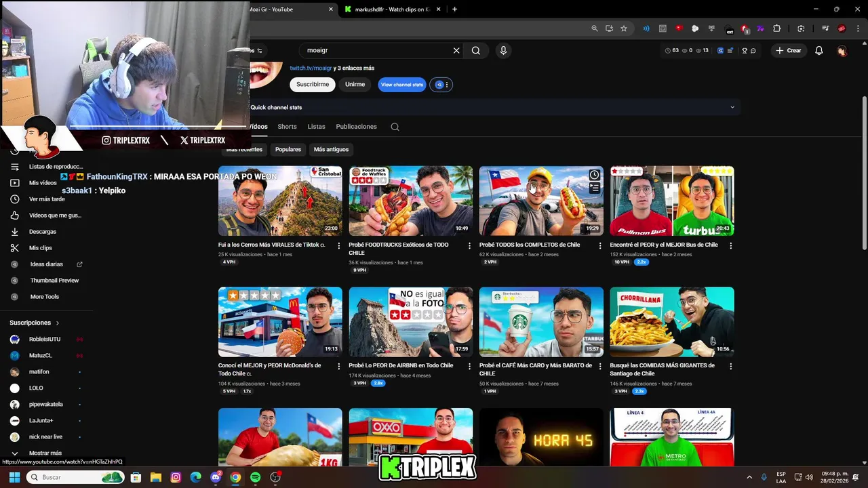Open Instagram from the taskbar
The width and height of the screenshot is (868, 488).
pos(176,477)
